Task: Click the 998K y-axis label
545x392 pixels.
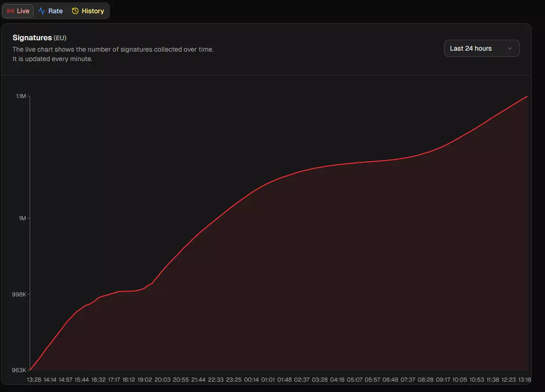Action: pyautogui.click(x=19, y=294)
